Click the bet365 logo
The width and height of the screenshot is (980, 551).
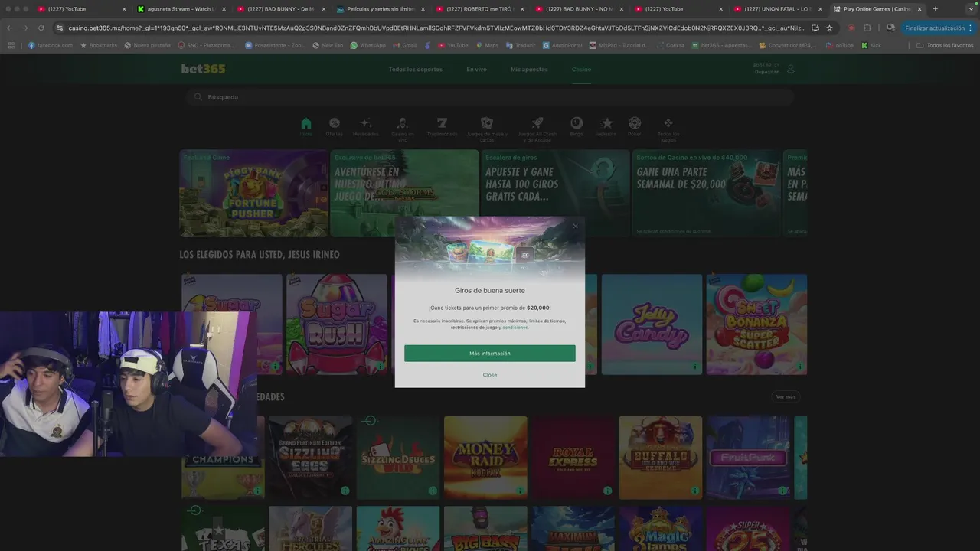[203, 69]
